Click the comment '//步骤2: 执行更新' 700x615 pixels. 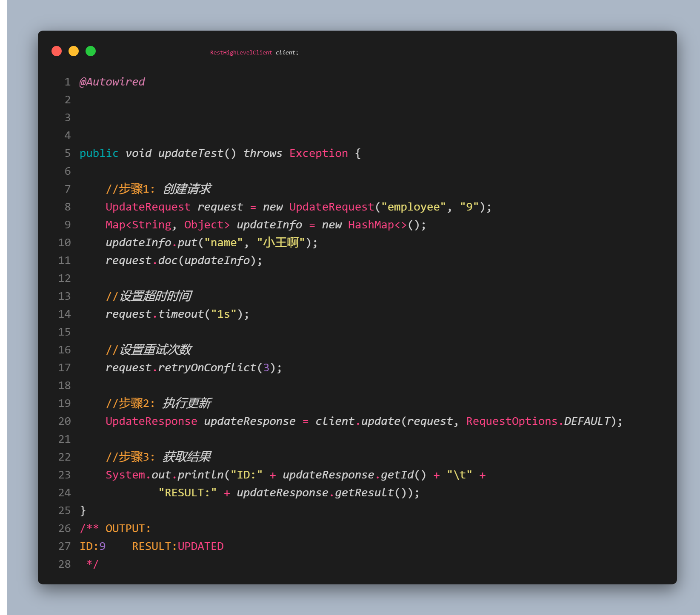(x=158, y=403)
